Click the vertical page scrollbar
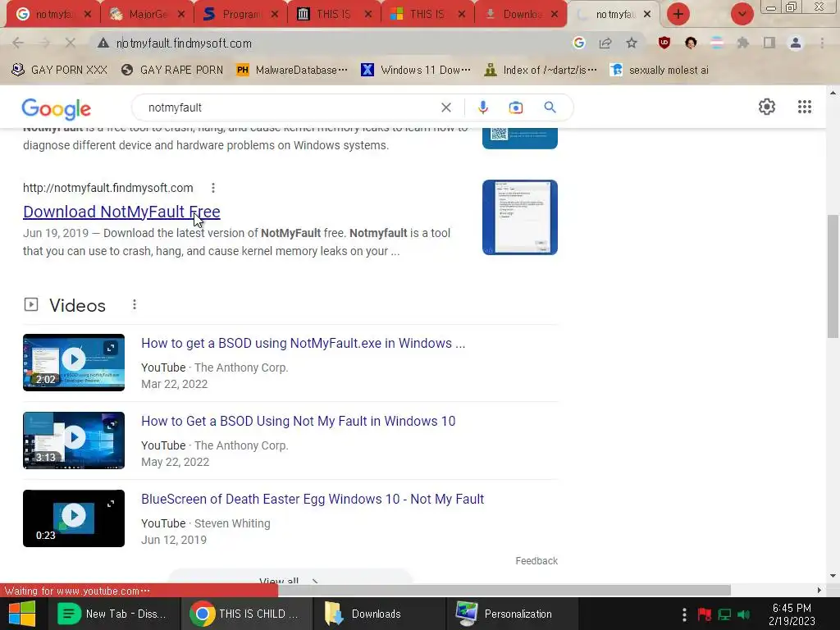The image size is (840, 630). coord(833,276)
